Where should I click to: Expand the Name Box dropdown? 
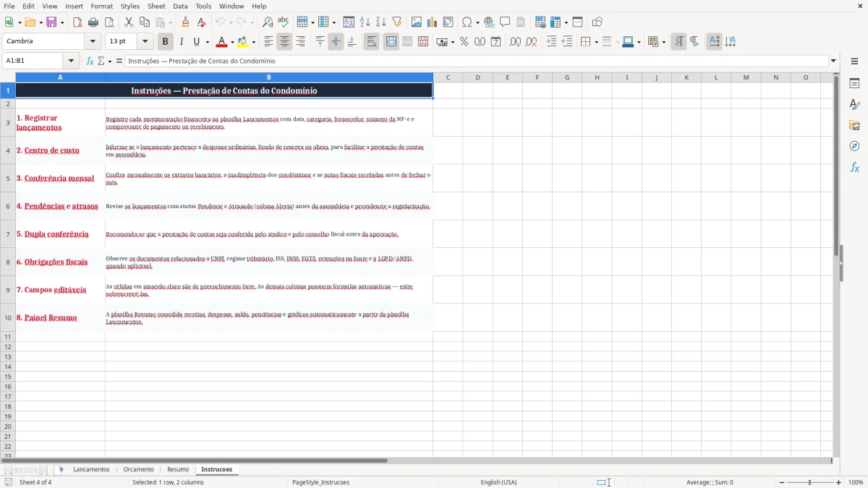pyautogui.click(x=71, y=61)
